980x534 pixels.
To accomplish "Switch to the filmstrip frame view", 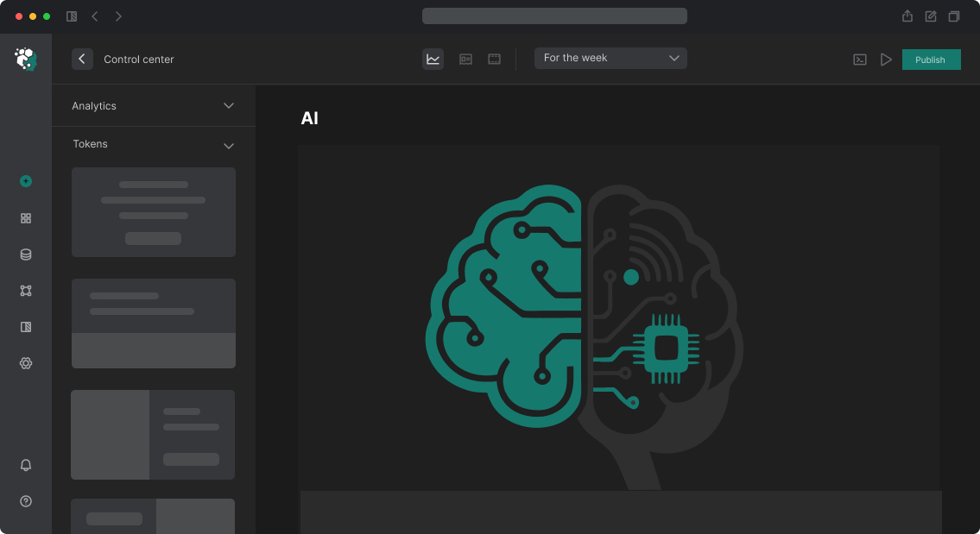I will click(x=494, y=59).
